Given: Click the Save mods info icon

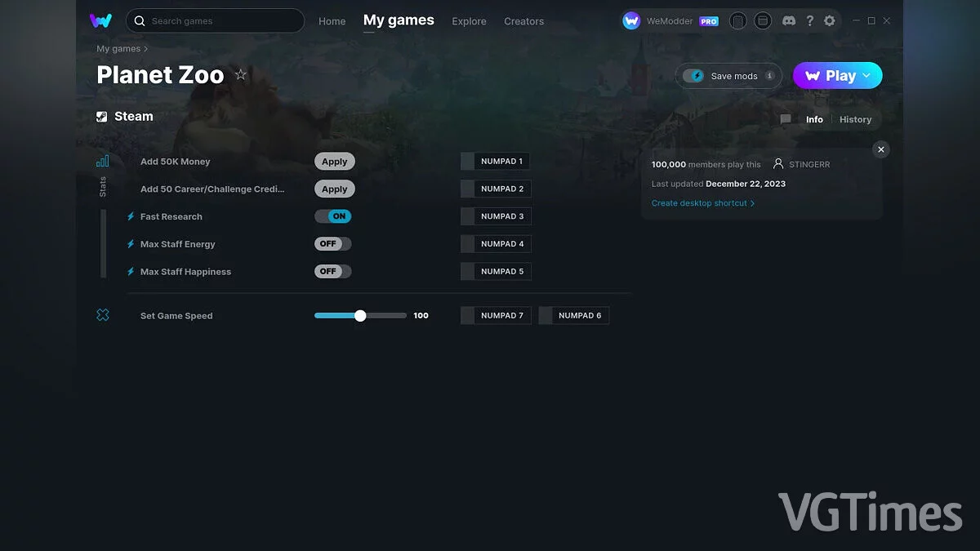Looking at the screenshot, I should [x=769, y=76].
